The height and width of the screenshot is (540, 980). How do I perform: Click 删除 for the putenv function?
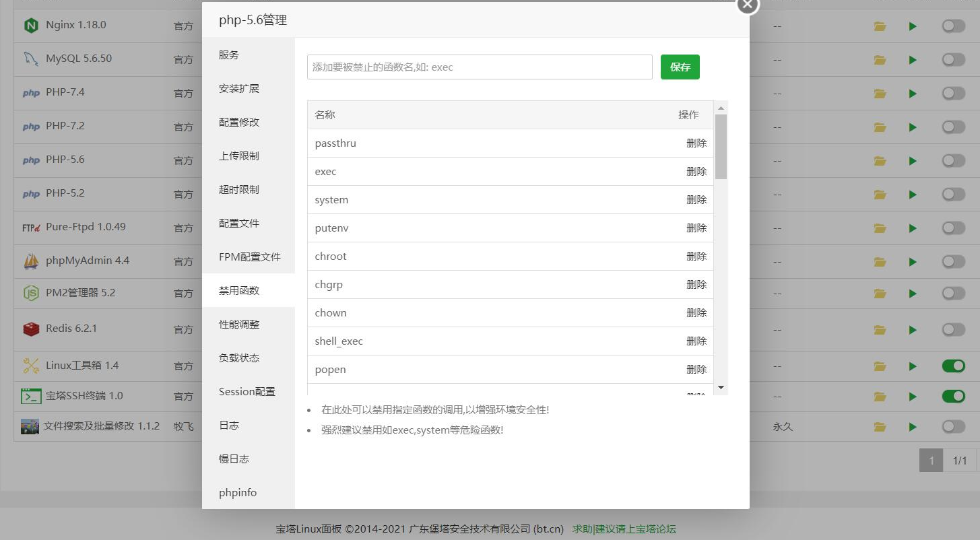(x=696, y=228)
